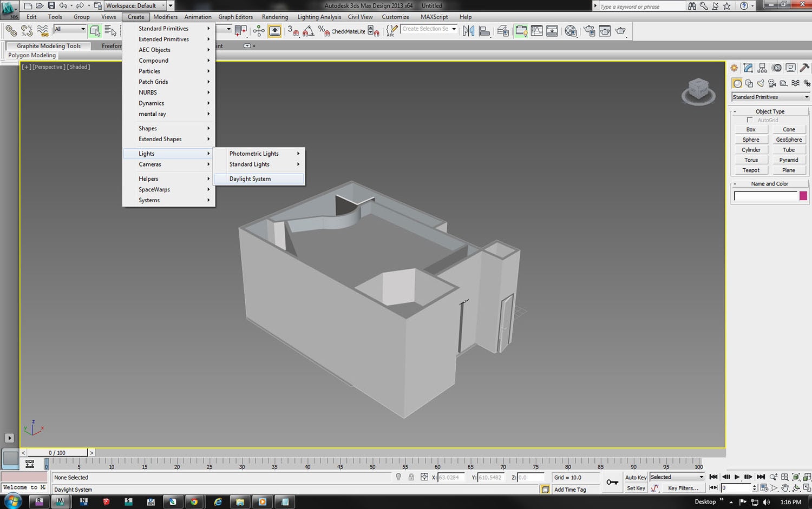Switch to the Utilities panel hammer tab

pyautogui.click(x=805, y=68)
